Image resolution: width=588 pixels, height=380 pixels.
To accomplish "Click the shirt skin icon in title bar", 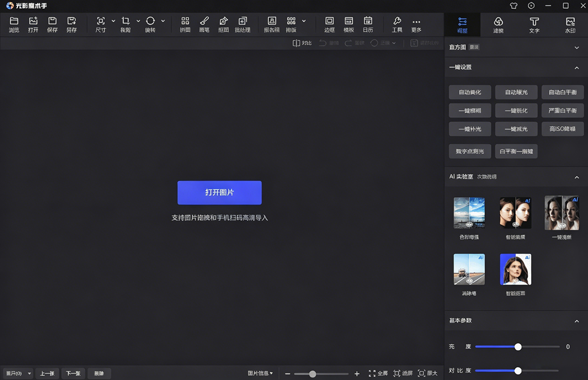I will pyautogui.click(x=514, y=6).
